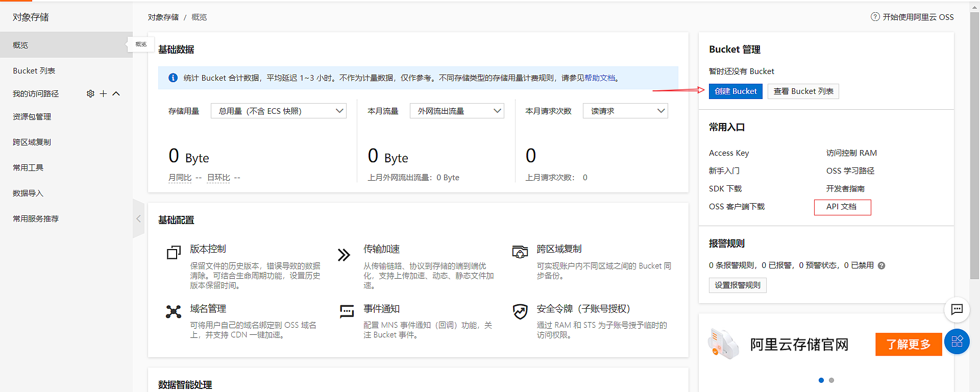Open the 新手入门 link
This screenshot has height=392, width=980.
coord(724,171)
